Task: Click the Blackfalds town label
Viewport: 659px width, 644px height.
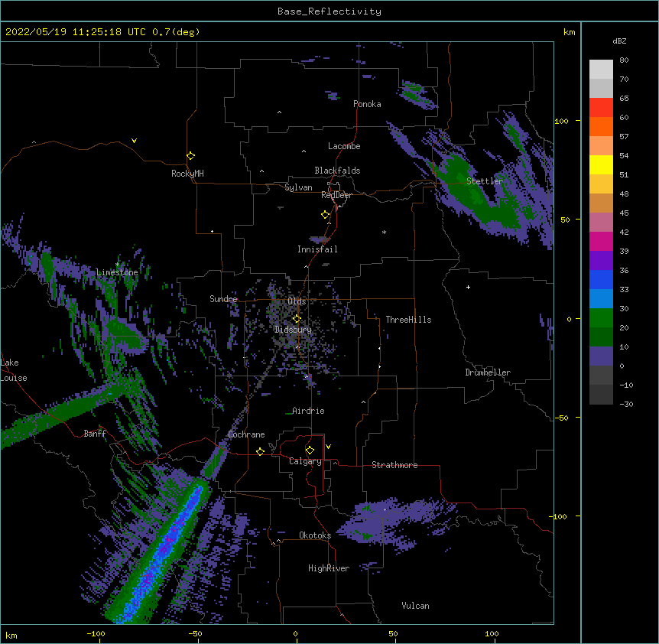Action: (x=337, y=171)
